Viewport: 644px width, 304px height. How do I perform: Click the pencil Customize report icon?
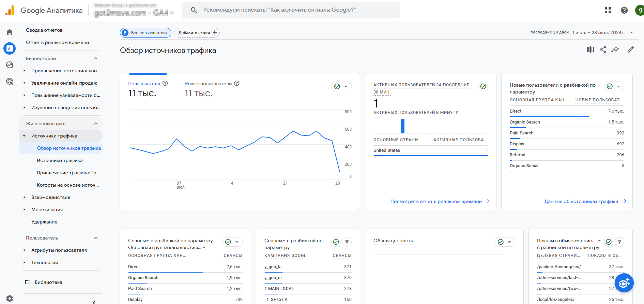click(x=631, y=49)
